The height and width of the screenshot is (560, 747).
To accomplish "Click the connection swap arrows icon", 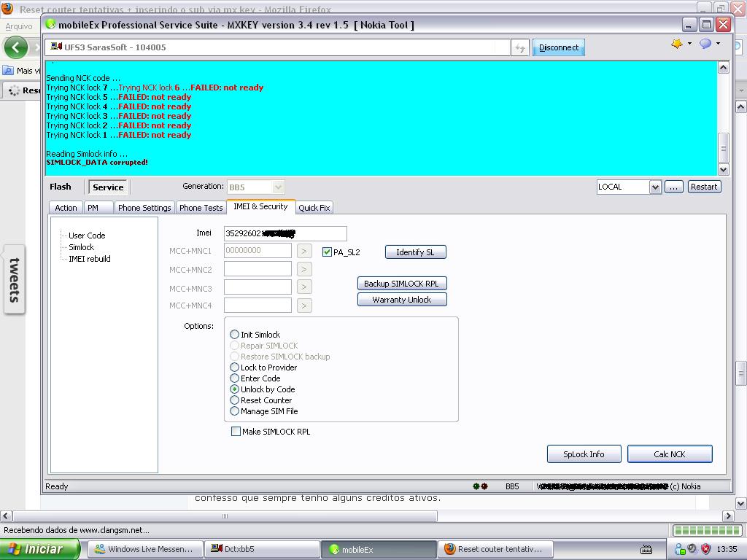I will pyautogui.click(x=519, y=47).
